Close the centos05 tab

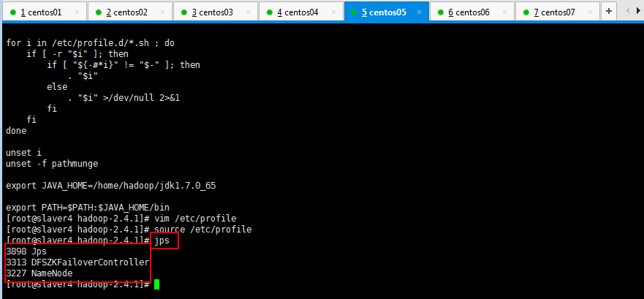coord(420,12)
